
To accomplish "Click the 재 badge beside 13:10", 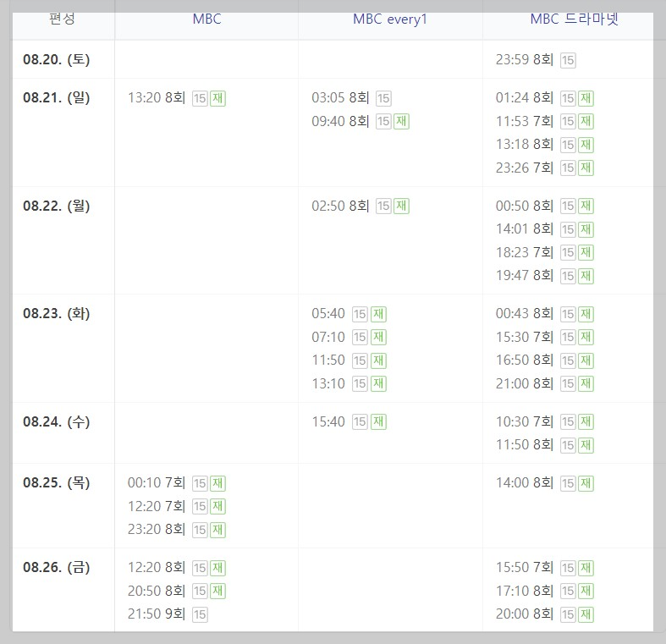I will [378, 384].
